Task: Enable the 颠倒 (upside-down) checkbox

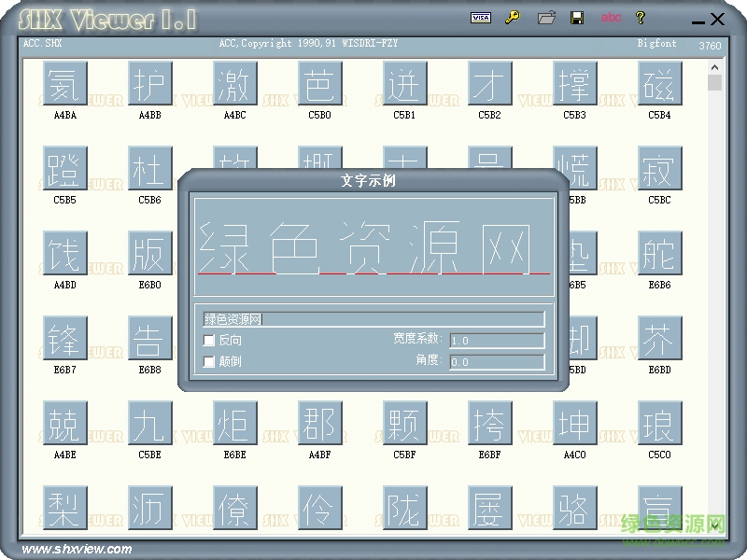Action: pyautogui.click(x=208, y=361)
